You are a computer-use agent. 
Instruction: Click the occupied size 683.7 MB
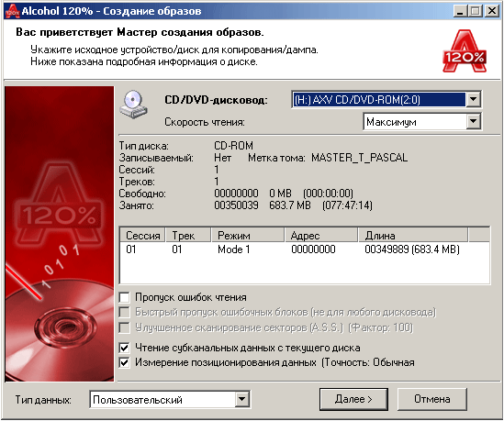pos(290,205)
